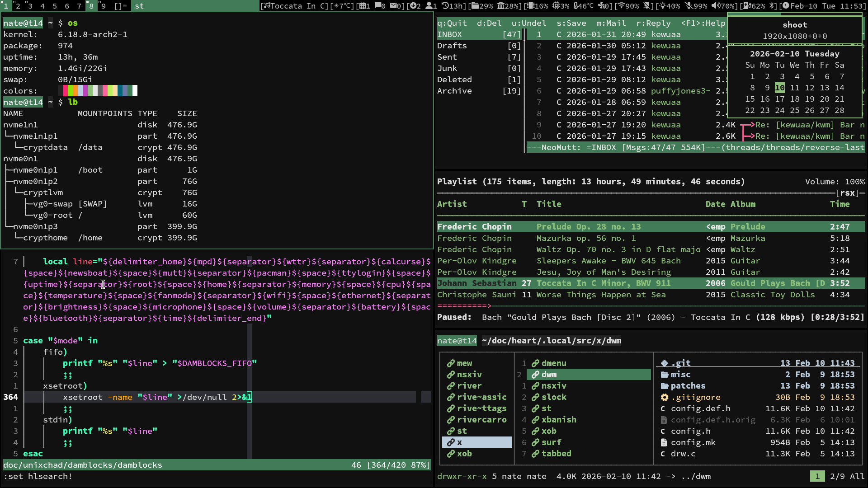Click cryptdata row in lsblk output

coord(100,147)
